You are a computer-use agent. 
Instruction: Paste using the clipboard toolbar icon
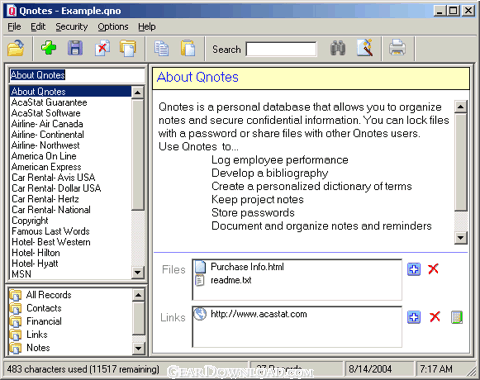click(188, 48)
